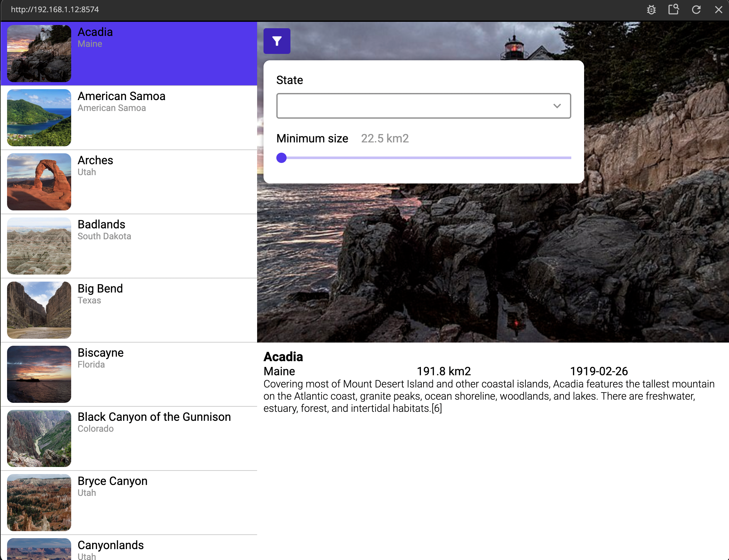Screen dimensions: 729x560
Task: Click the South Dakota subtitle
Action: 104,236
